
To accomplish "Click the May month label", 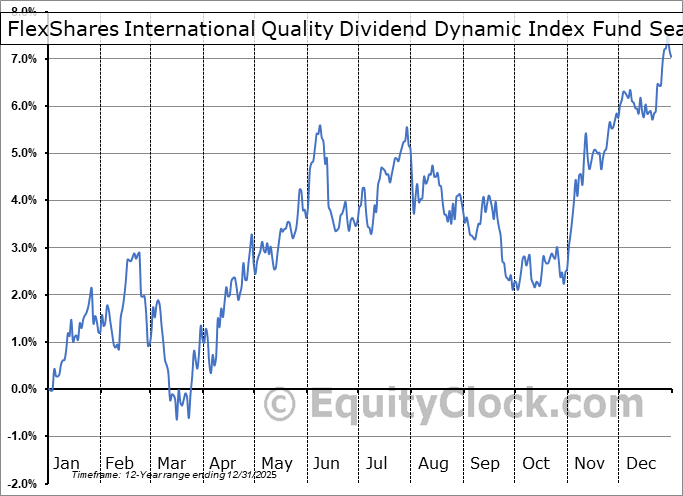I will [275, 463].
